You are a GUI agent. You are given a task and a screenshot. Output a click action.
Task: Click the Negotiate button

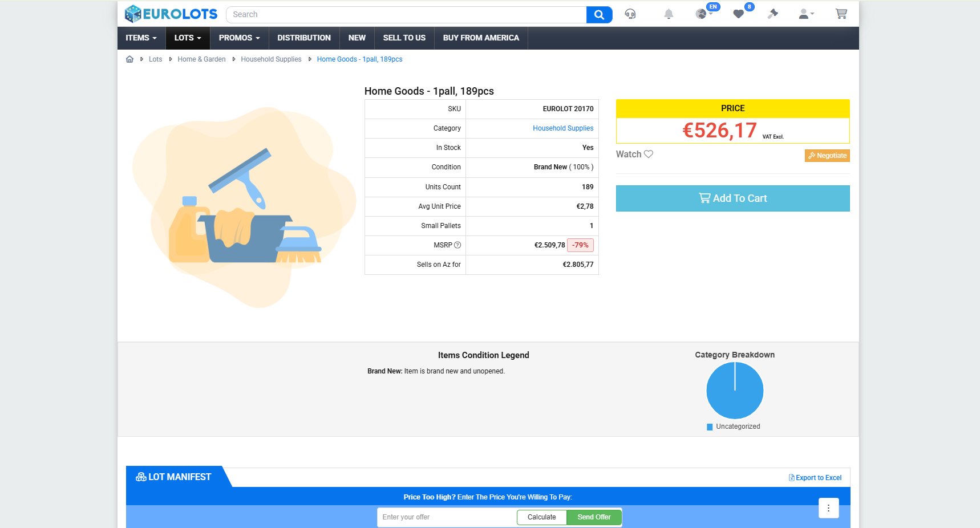(827, 156)
